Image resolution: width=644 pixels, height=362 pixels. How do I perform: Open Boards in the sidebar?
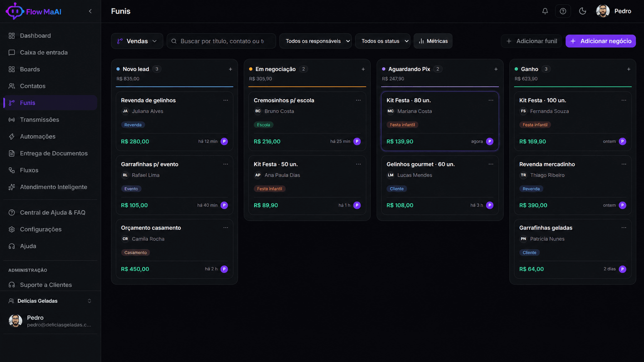tap(50, 69)
